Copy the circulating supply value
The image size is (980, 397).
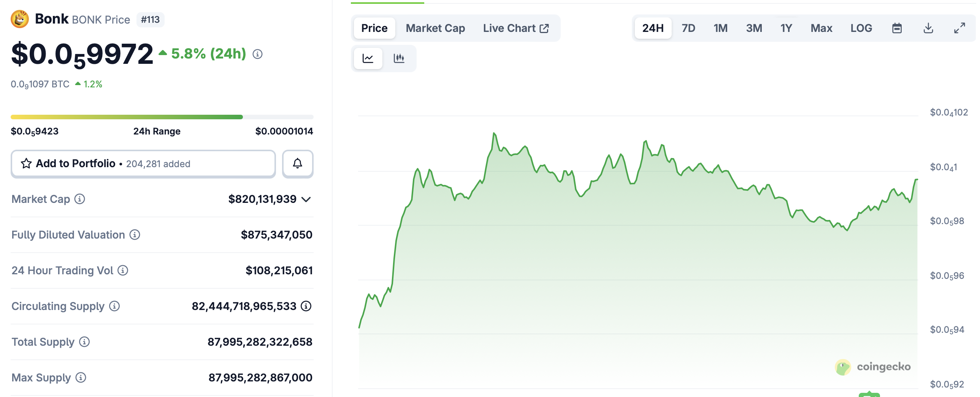click(307, 306)
